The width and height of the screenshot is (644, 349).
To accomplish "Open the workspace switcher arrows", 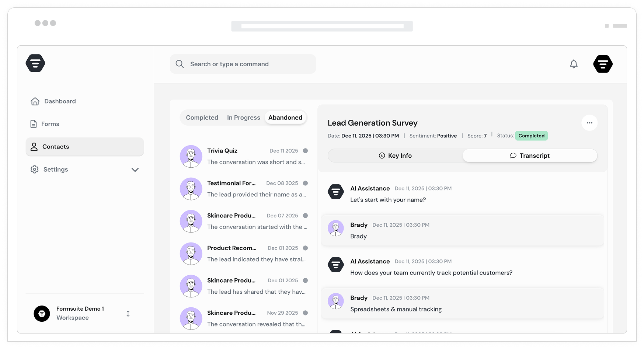I will (128, 314).
